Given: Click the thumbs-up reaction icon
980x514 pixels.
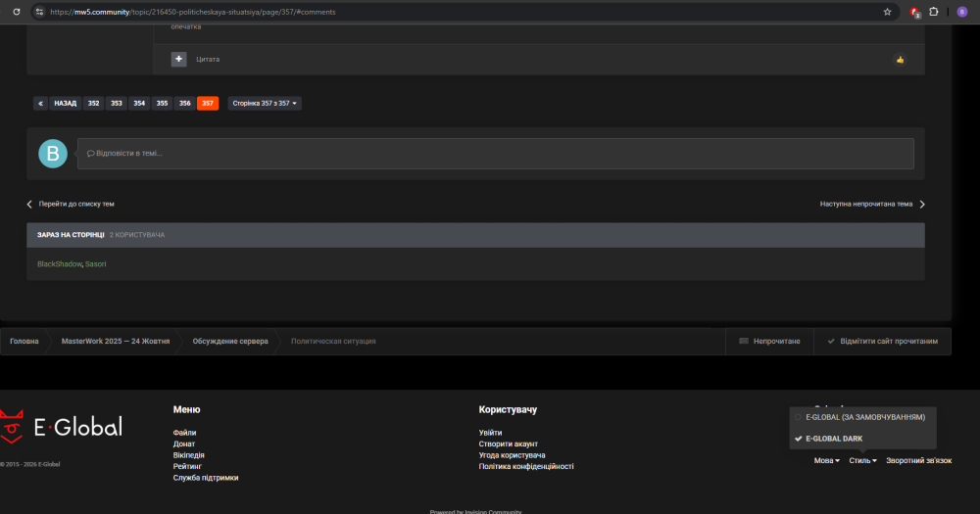Looking at the screenshot, I should click(x=900, y=60).
